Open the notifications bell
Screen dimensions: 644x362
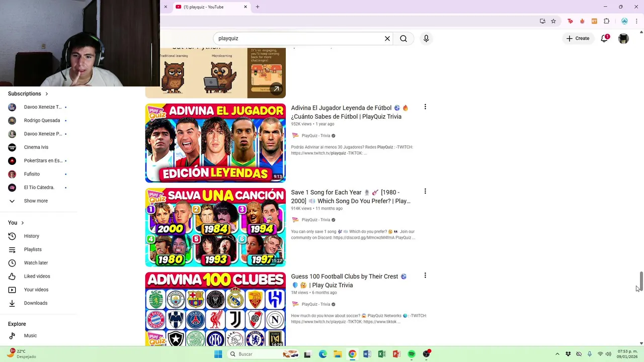[605, 38]
